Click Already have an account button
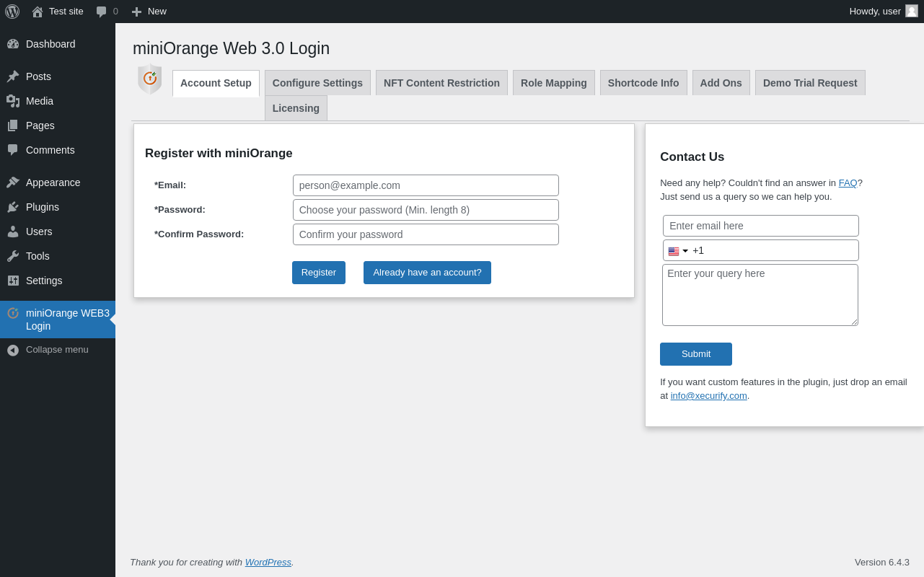 427,273
